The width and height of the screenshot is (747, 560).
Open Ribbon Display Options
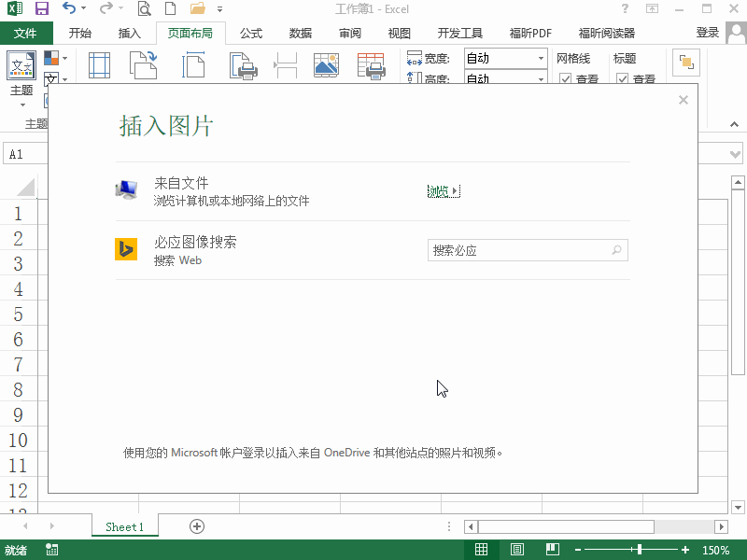pos(652,8)
